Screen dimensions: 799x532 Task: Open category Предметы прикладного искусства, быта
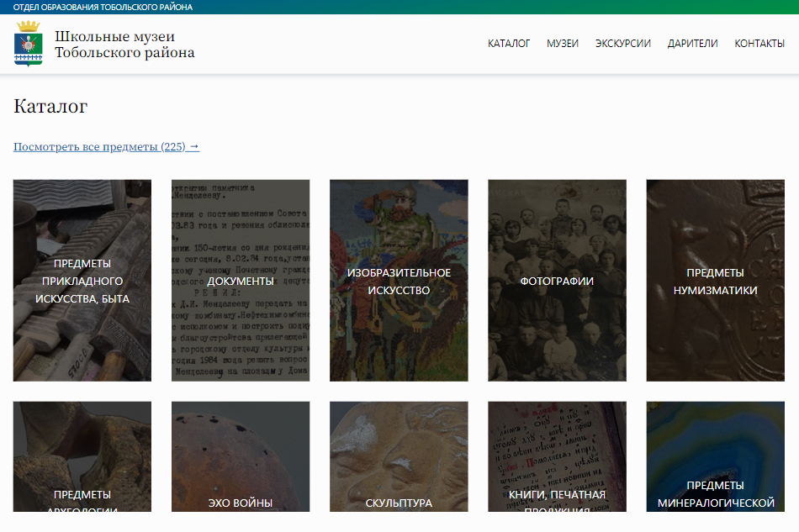point(82,281)
